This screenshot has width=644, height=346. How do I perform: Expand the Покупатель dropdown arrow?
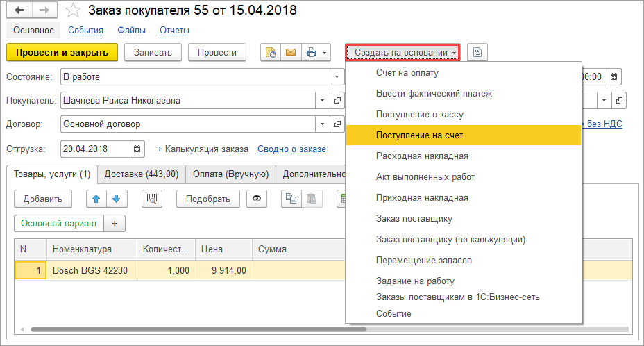[x=321, y=101]
